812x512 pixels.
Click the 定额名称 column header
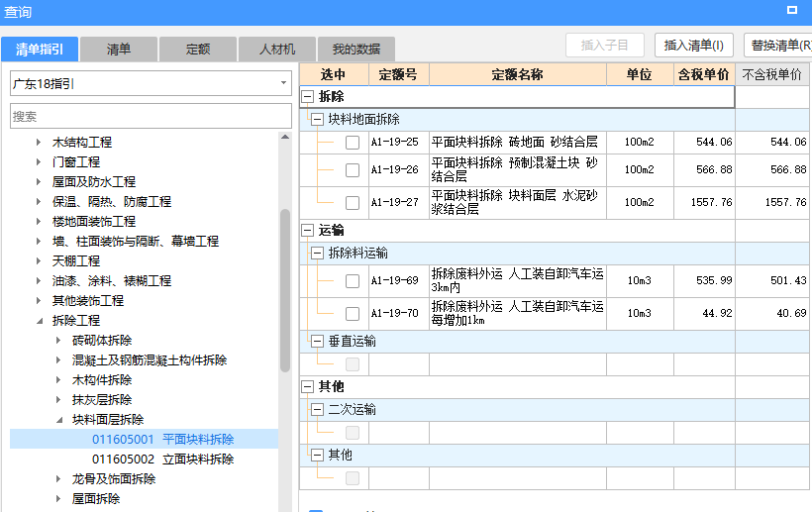pyautogui.click(x=518, y=74)
